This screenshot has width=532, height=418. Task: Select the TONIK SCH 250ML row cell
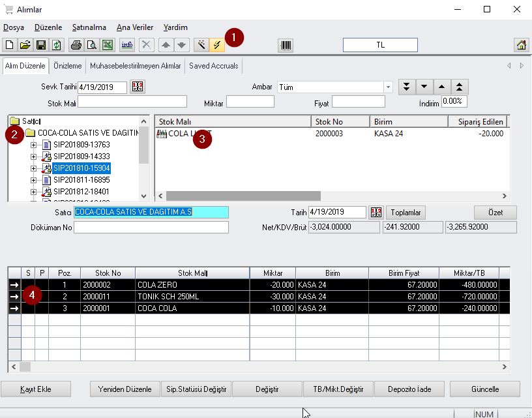[x=192, y=297]
